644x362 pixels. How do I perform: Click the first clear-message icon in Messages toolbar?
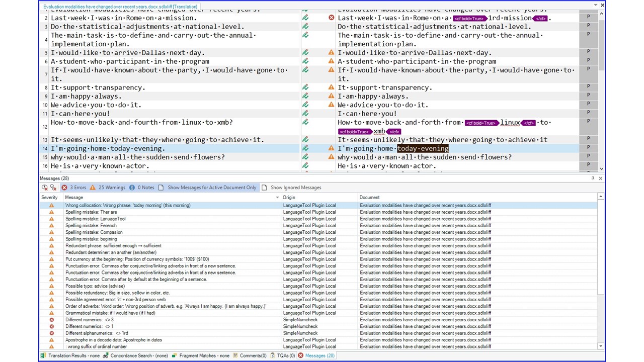pyautogui.click(x=45, y=188)
